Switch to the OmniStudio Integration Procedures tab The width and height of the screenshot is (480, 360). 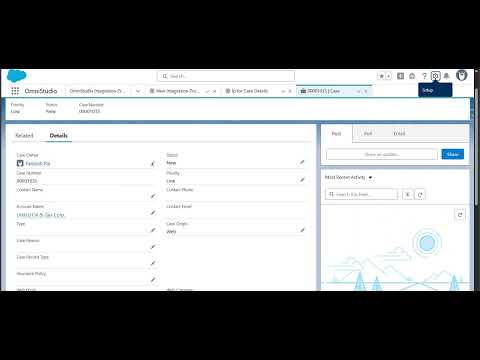point(97,91)
